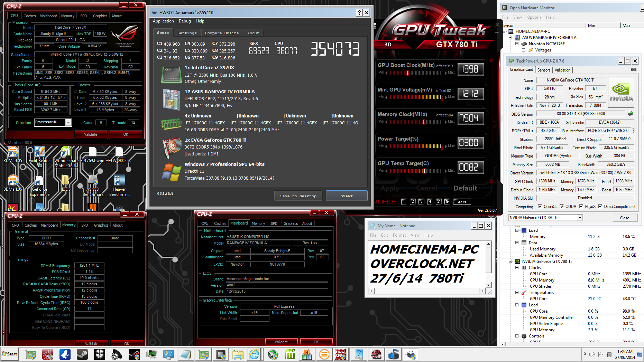Screen dimensions: 644x362
Task: Open the BIOS folder on the desktop
Action: pos(66,183)
